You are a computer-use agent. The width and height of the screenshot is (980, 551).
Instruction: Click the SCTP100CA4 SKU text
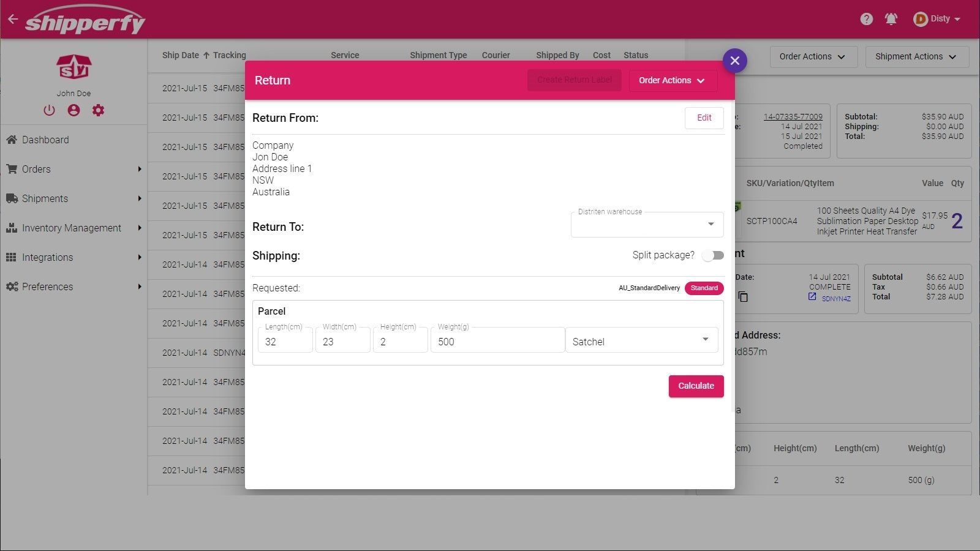pos(772,221)
